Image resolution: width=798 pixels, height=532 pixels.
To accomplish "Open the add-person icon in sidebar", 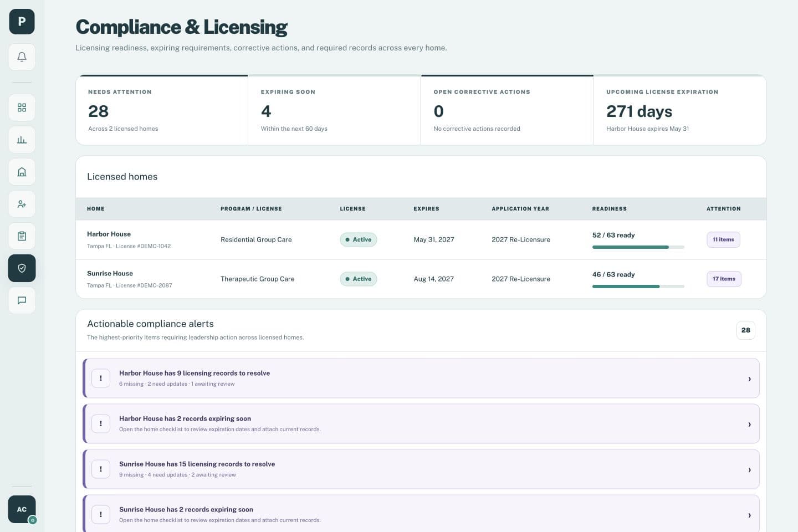I will point(22,204).
